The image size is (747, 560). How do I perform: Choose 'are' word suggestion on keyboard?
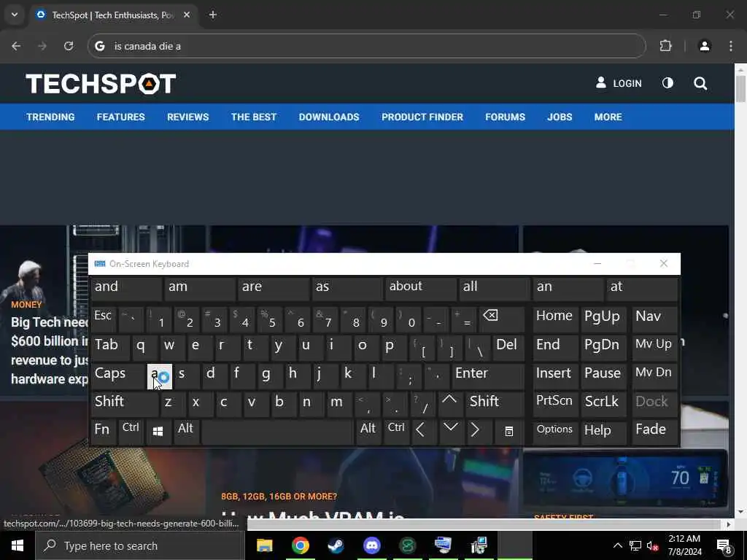point(274,289)
